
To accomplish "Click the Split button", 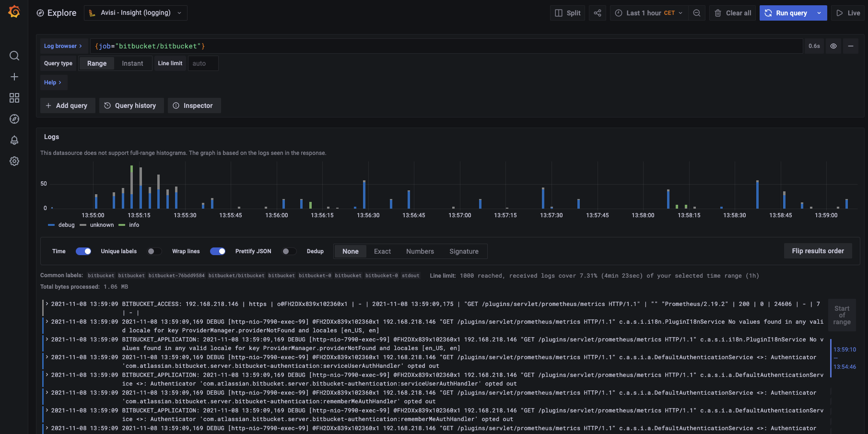I will 567,13.
